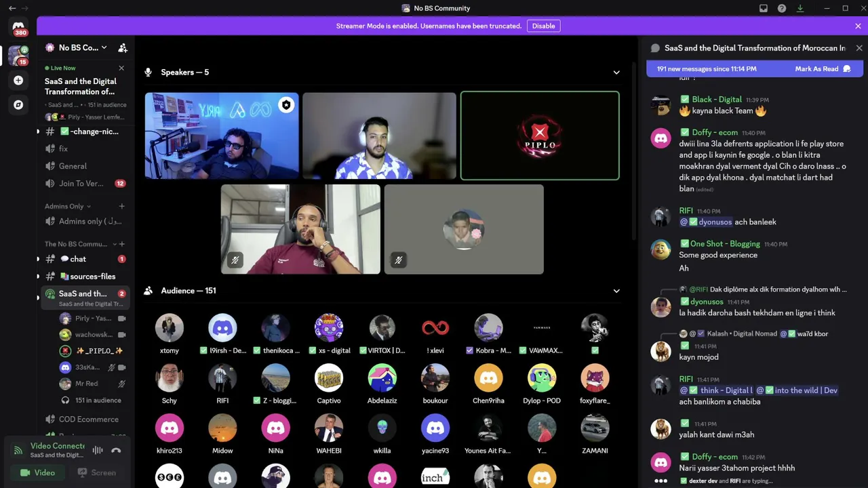Dismiss the Streamer Mode banner
This screenshot has height=488, width=868.
click(858, 26)
